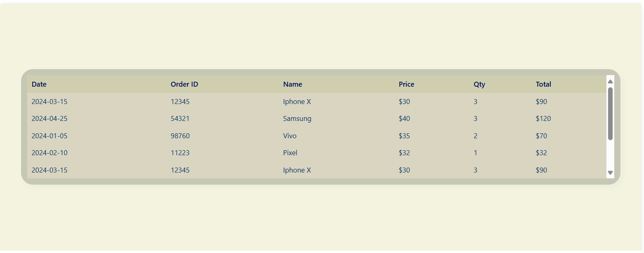
Task: Click the date cell 2024-01-05
Action: [x=50, y=136]
